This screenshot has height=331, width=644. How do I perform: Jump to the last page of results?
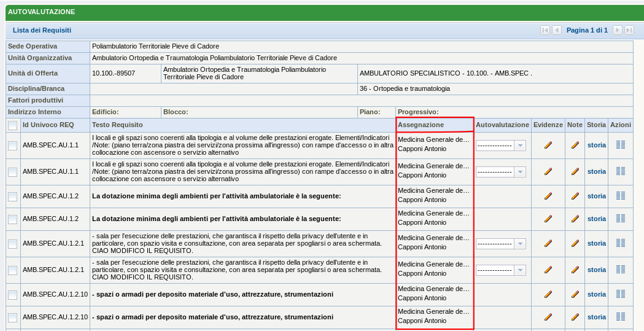(629, 30)
